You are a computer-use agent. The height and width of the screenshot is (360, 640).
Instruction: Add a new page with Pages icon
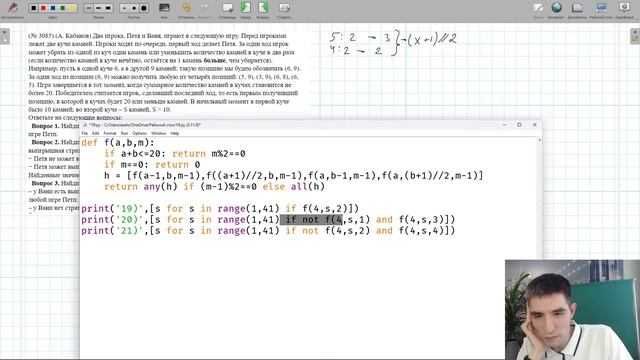[x=227, y=7]
